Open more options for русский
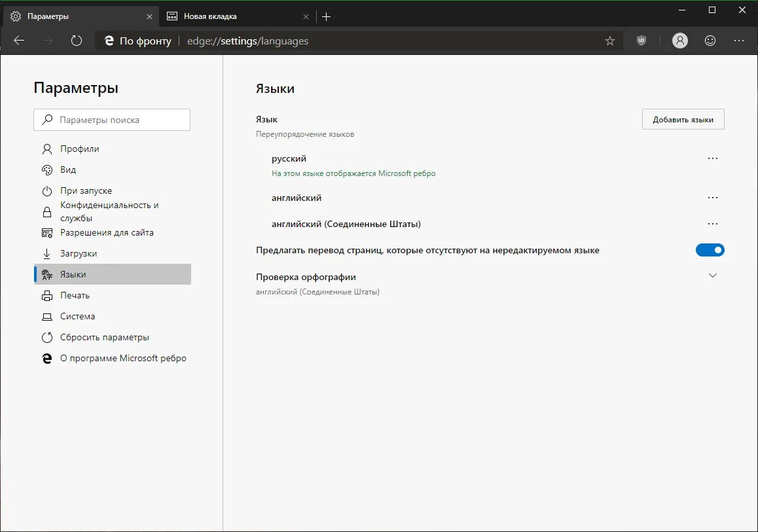The image size is (758, 532). (x=712, y=158)
